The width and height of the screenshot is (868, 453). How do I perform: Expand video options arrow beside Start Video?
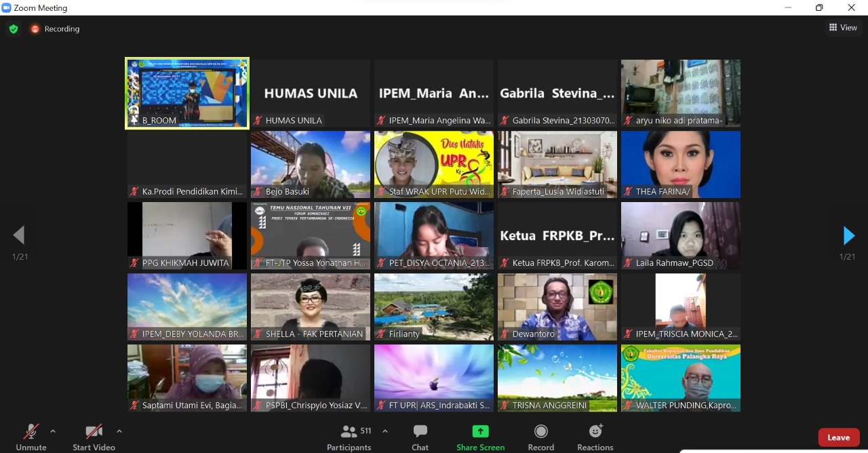pyautogui.click(x=119, y=431)
